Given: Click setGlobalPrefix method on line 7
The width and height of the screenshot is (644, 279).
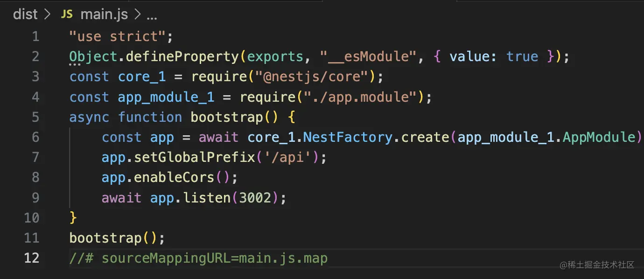Looking at the screenshot, I should (x=195, y=157).
